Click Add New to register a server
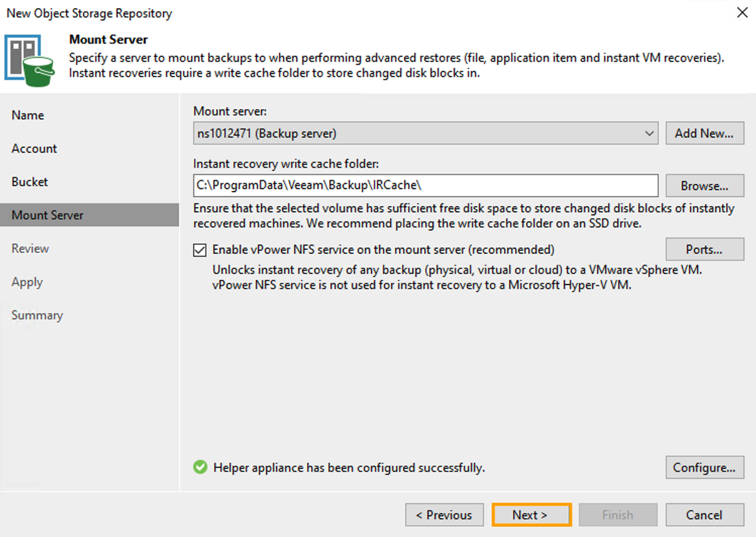The width and height of the screenshot is (756, 537). (x=704, y=133)
